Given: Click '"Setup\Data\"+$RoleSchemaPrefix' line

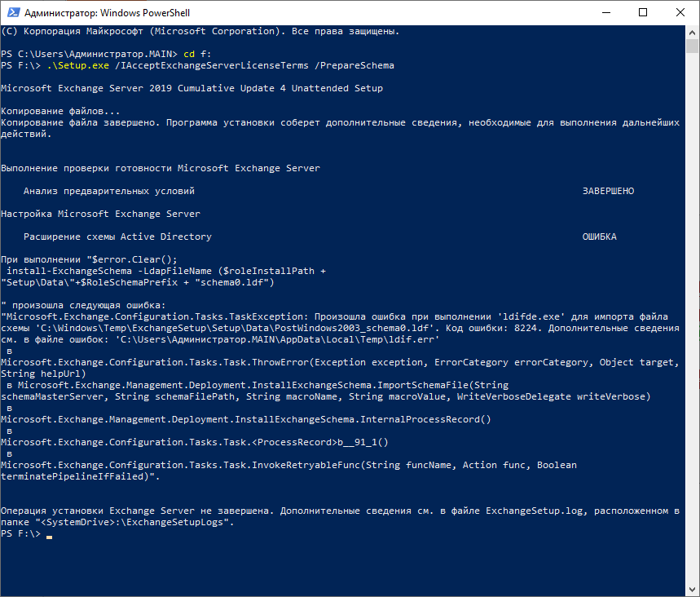Looking at the screenshot, I should (138, 283).
